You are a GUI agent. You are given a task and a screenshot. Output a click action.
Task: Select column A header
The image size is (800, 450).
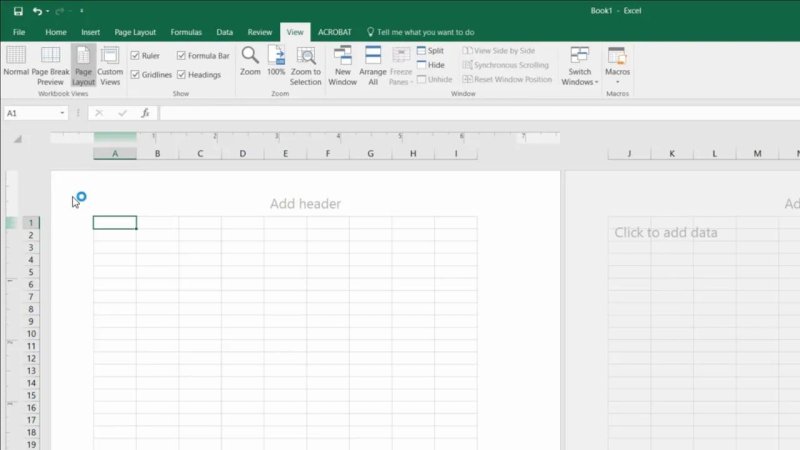[115, 153]
